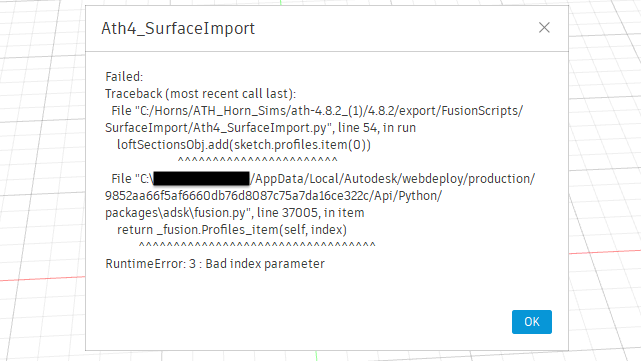Click the loftSectionsObj.add code line

click(244, 145)
